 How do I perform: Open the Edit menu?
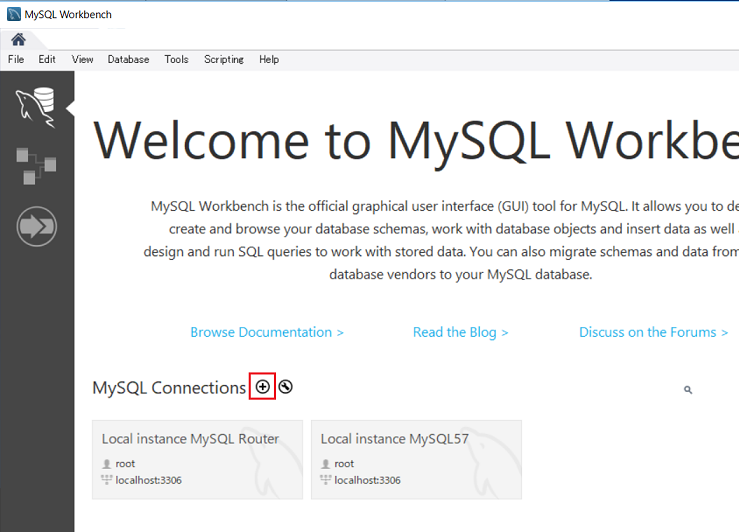point(47,59)
